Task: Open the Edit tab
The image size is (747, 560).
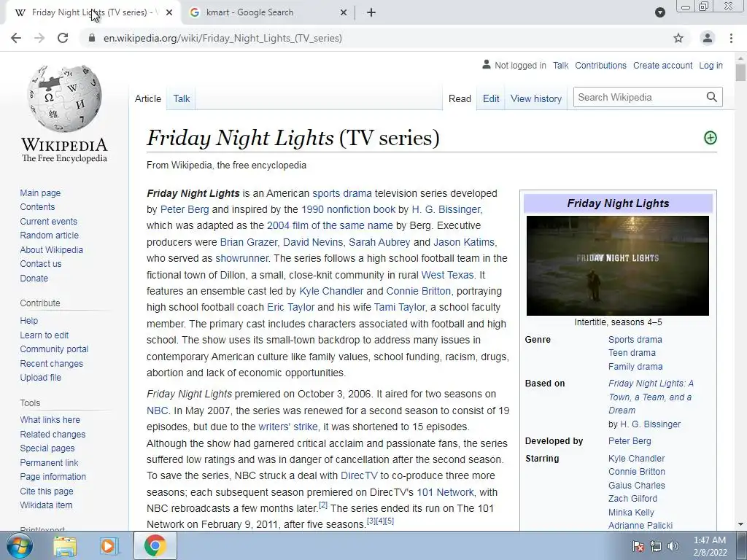Action: click(x=491, y=98)
